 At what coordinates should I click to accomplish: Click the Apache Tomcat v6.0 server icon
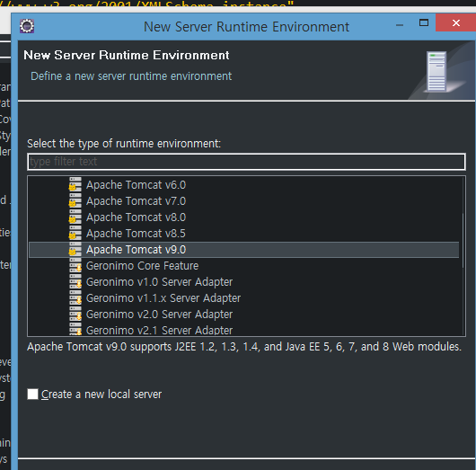coord(75,184)
